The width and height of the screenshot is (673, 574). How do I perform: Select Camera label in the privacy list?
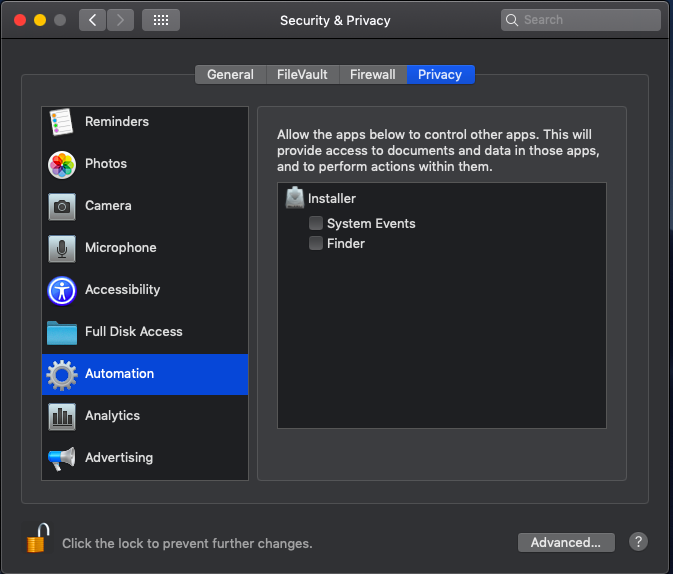[x=108, y=206]
